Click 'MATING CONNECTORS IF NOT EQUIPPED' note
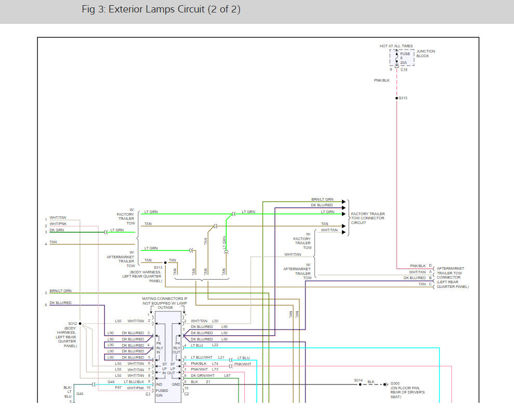The image size is (514, 420). pyautogui.click(x=165, y=303)
